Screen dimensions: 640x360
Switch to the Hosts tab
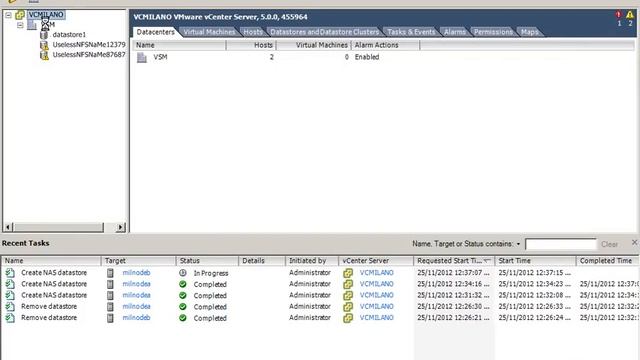click(253, 32)
